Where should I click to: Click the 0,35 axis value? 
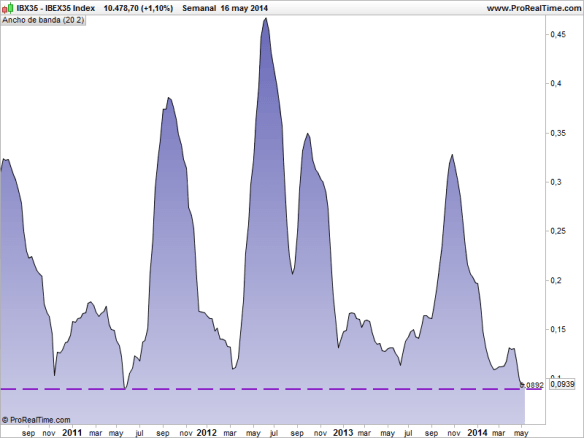(558, 133)
